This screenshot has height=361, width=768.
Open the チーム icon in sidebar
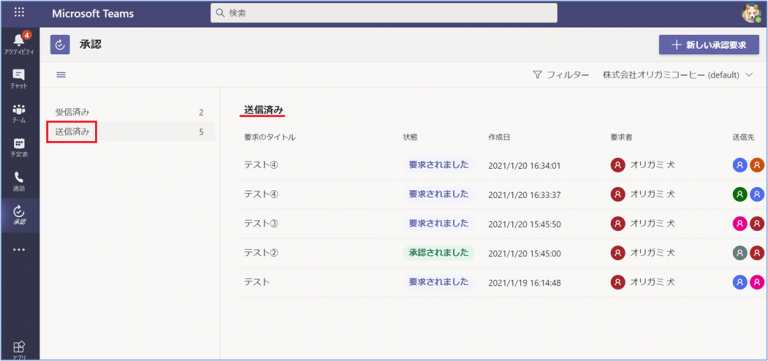19,113
